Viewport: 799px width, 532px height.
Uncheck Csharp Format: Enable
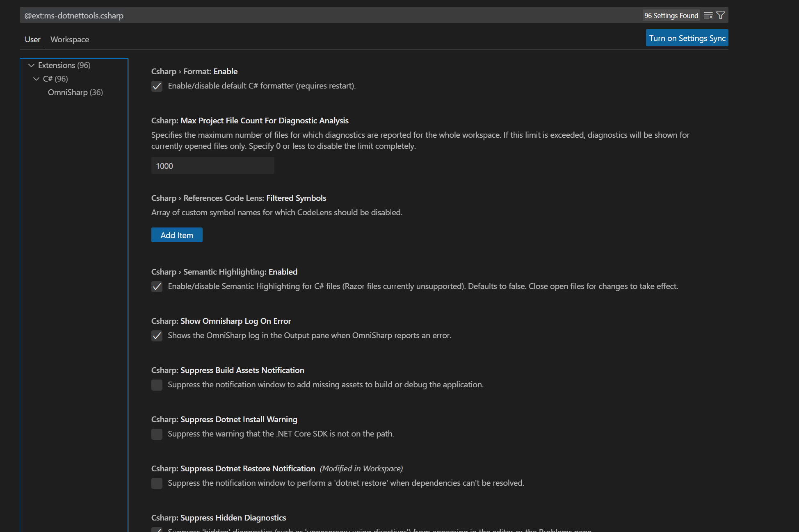tap(157, 86)
